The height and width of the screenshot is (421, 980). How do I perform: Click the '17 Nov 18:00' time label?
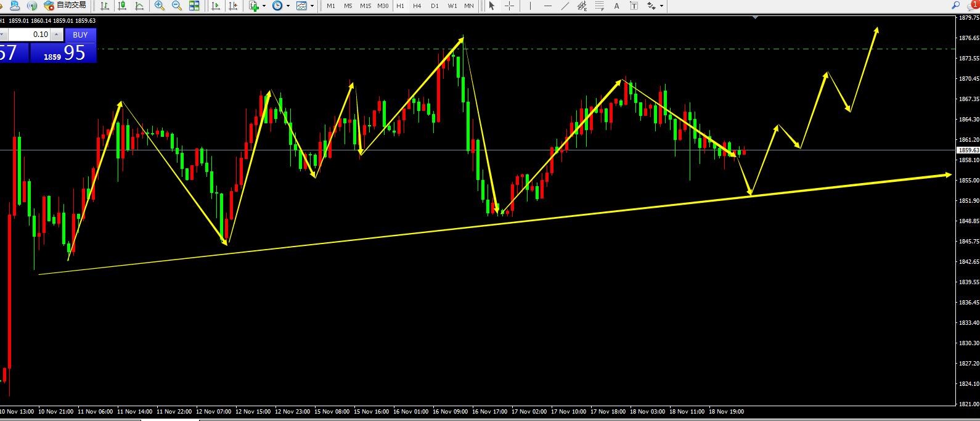click(x=608, y=411)
